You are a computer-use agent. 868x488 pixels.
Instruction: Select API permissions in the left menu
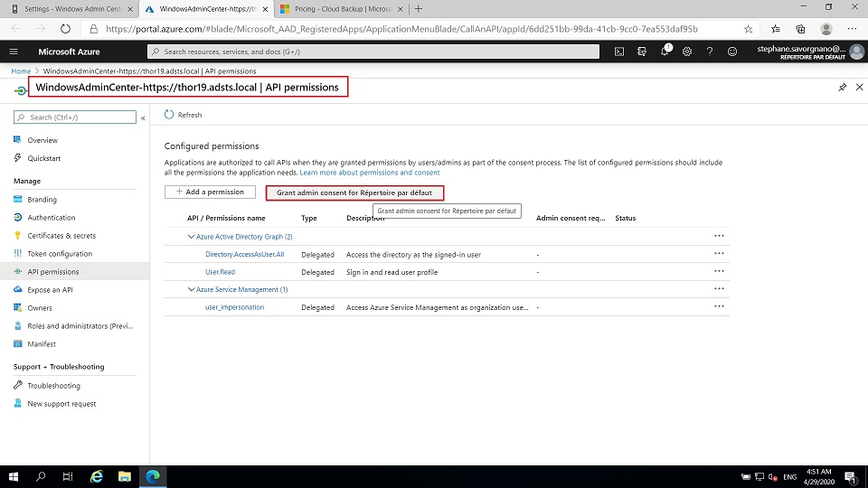tap(53, 272)
